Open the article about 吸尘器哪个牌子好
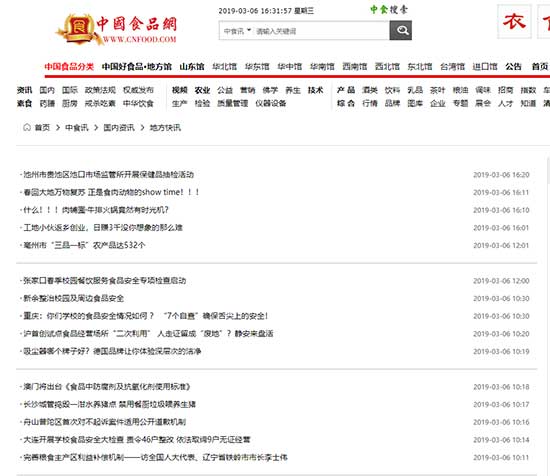Viewport: 550px width, 476px height. 112,351
